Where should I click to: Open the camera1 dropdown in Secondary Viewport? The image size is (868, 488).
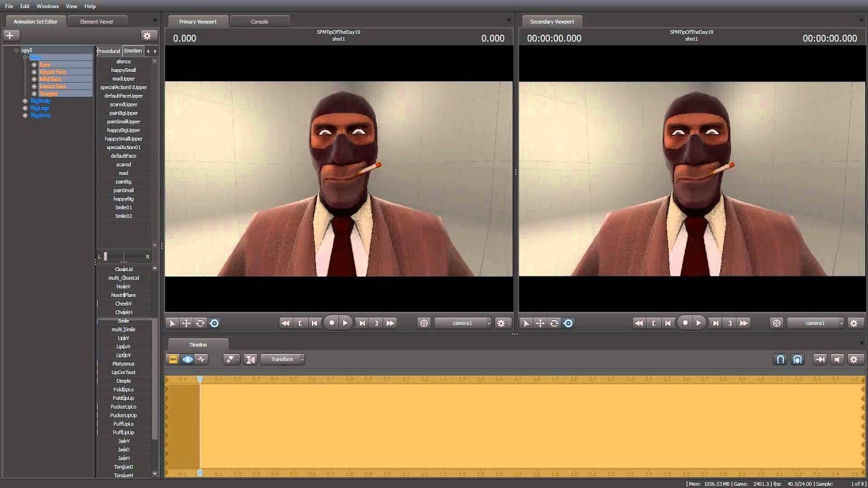[816, 323]
